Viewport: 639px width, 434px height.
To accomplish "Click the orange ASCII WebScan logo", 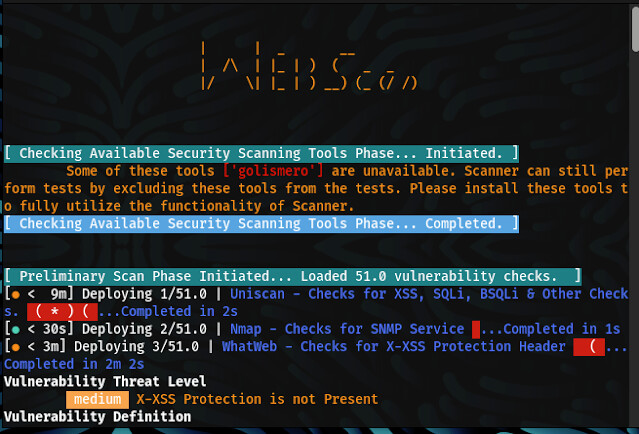I will point(309,66).
